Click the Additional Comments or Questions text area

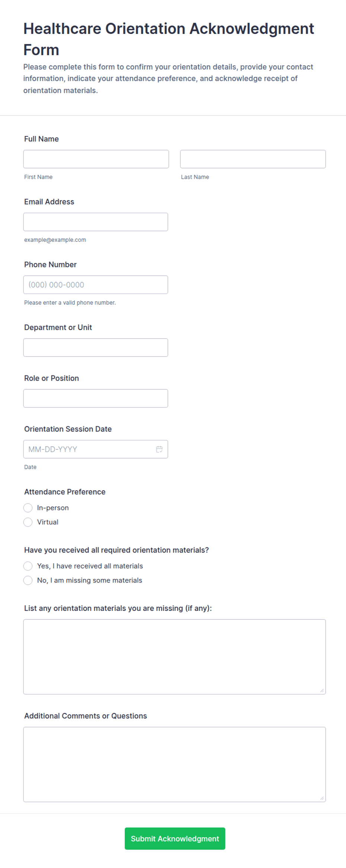[x=174, y=764]
